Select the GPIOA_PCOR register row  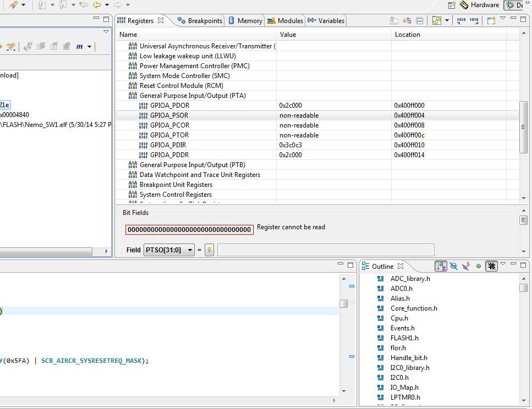[x=317, y=125]
